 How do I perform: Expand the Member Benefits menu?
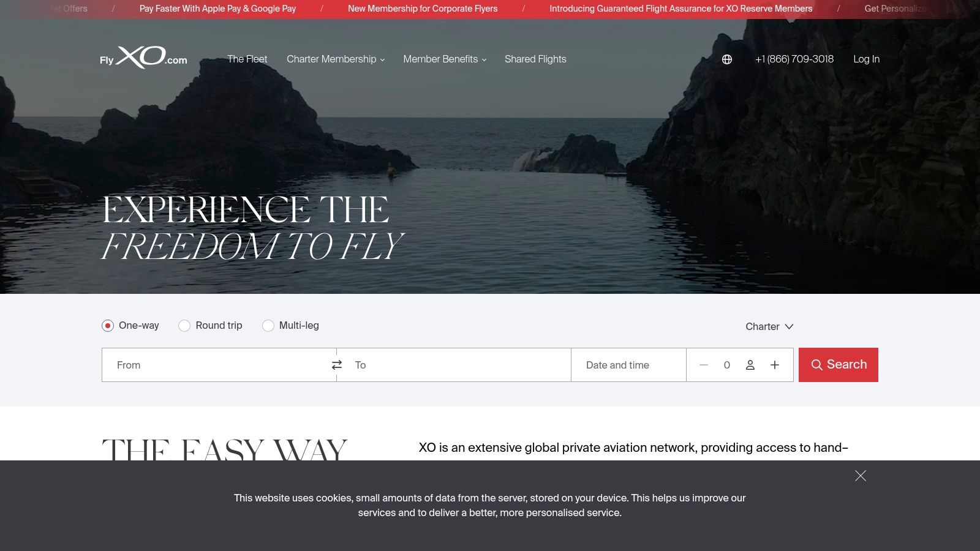click(x=445, y=59)
